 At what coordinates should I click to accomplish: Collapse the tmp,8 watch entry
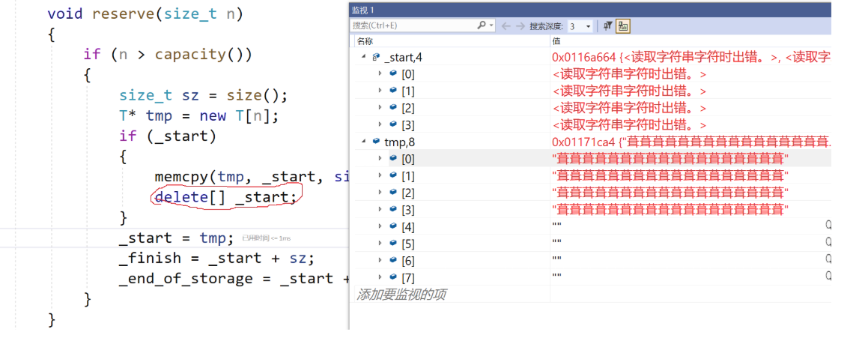click(364, 142)
